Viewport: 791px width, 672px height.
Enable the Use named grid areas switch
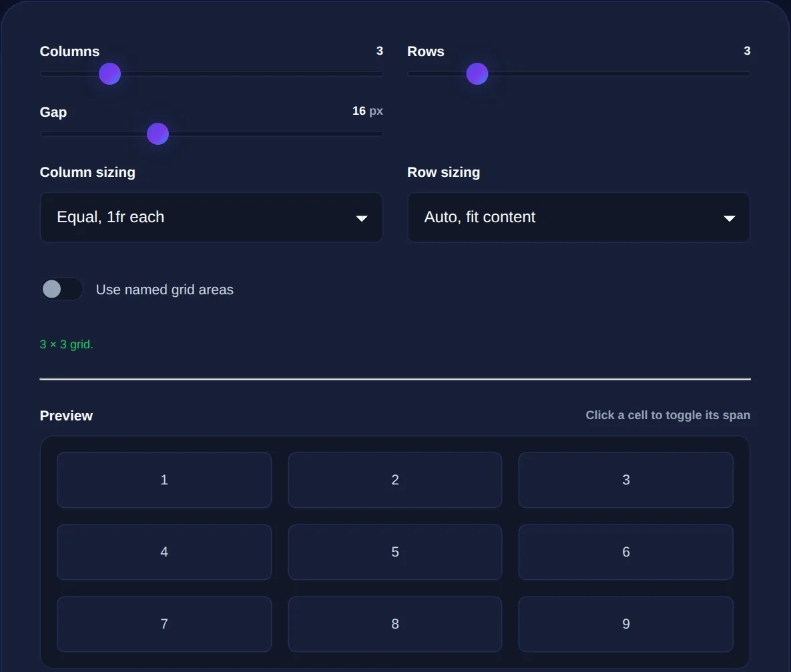point(61,289)
